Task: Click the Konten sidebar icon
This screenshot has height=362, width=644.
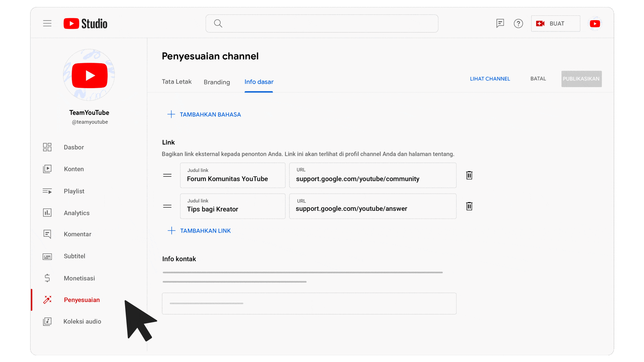Action: 47,169
